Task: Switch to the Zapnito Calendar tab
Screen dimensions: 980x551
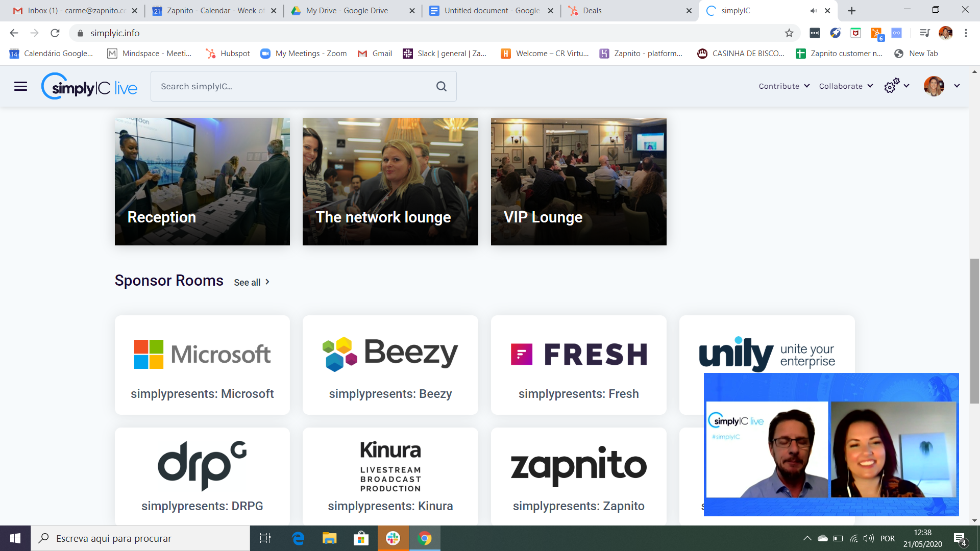Action: pyautogui.click(x=214, y=11)
